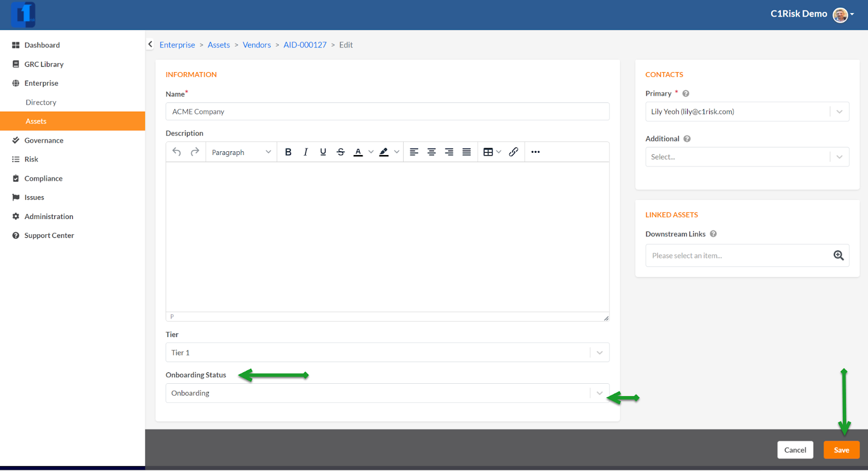Go to Assets breadcrumb link
868x471 pixels.
click(219, 44)
